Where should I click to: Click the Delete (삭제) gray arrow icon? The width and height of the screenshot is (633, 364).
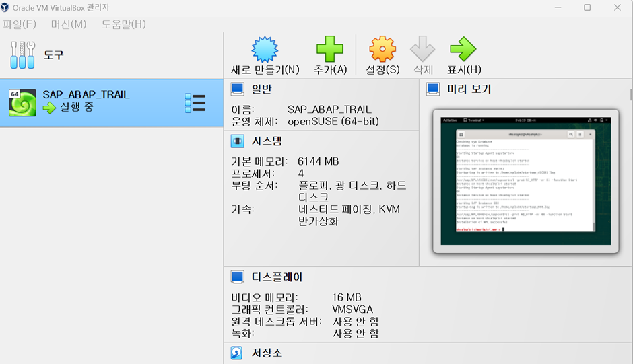[x=423, y=49]
